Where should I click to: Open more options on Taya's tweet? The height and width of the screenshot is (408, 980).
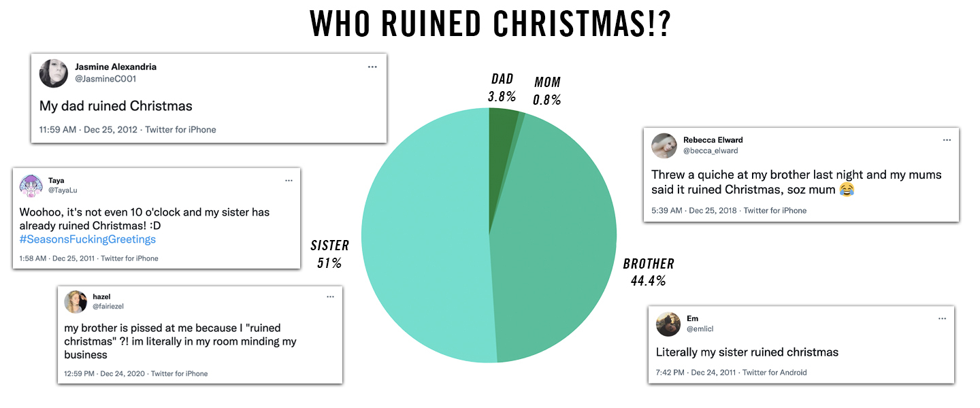click(289, 180)
